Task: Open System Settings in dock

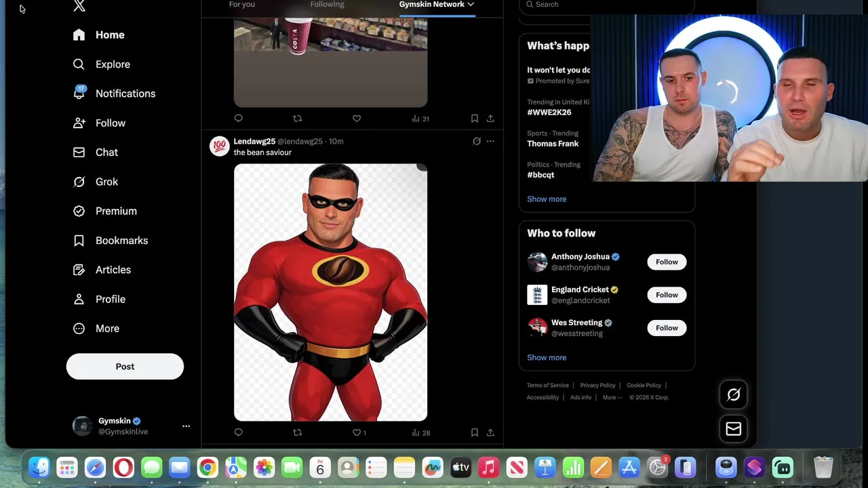Action: [657, 468]
